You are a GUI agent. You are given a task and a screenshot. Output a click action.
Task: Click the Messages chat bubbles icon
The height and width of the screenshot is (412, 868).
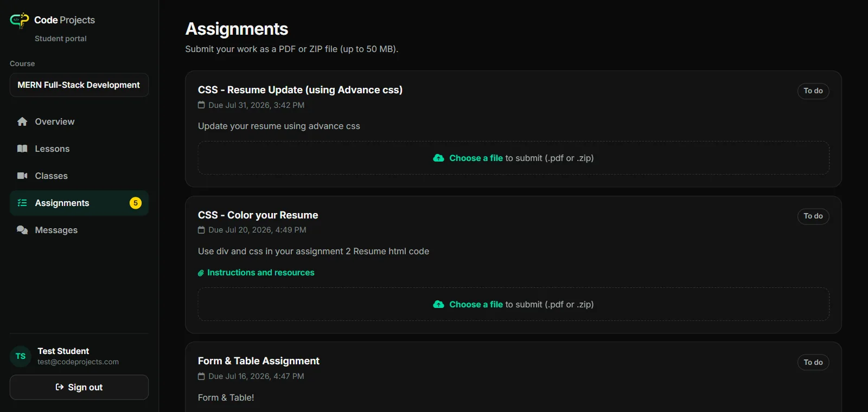(22, 230)
